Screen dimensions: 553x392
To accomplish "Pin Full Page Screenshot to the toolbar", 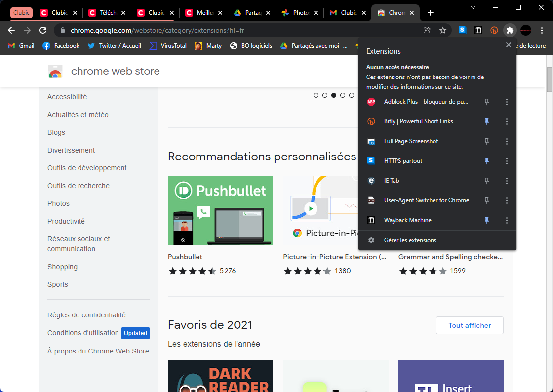I will pos(487,141).
